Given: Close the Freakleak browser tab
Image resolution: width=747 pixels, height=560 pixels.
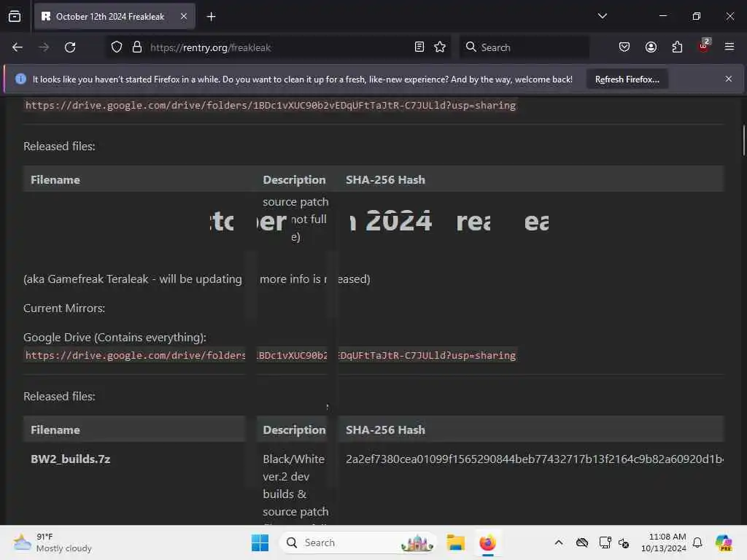Looking at the screenshot, I should (184, 17).
